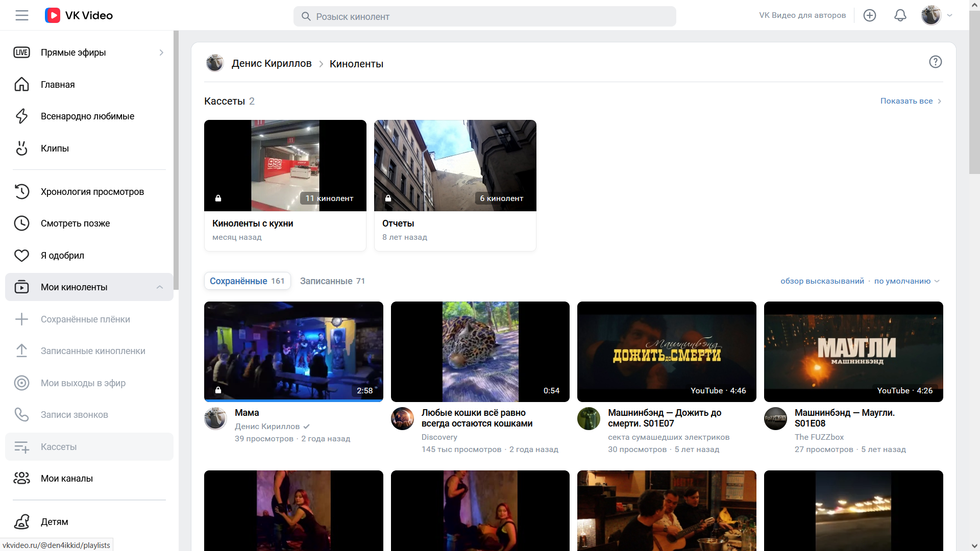This screenshot has width=980, height=551.
Task: Open Хронология просмотров history
Action: pos(92,192)
